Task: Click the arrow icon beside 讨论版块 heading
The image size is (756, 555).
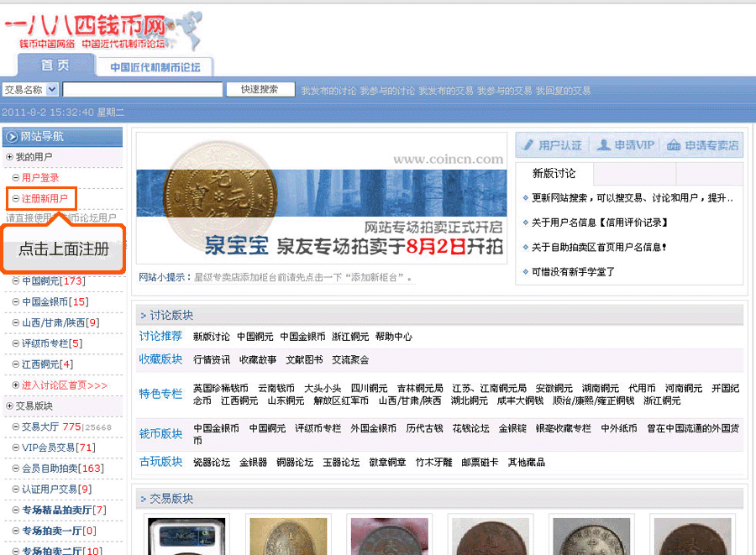Action: click(144, 315)
